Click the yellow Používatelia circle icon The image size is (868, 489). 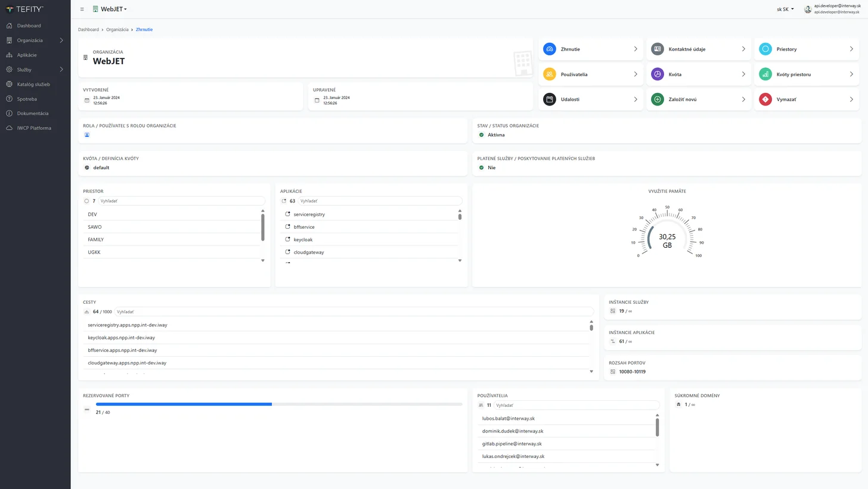click(x=550, y=74)
